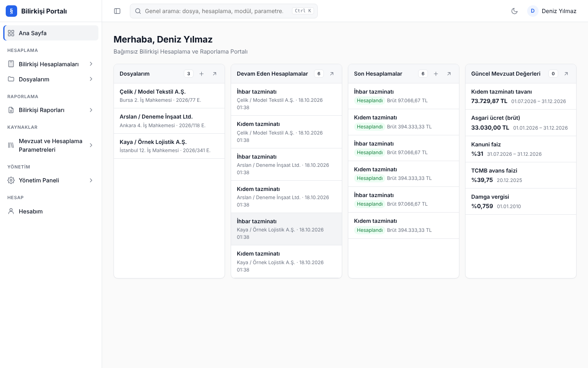This screenshot has height=368, width=588.
Task: Add a new calculation in Son Hesaplamalar
Action: click(x=436, y=74)
